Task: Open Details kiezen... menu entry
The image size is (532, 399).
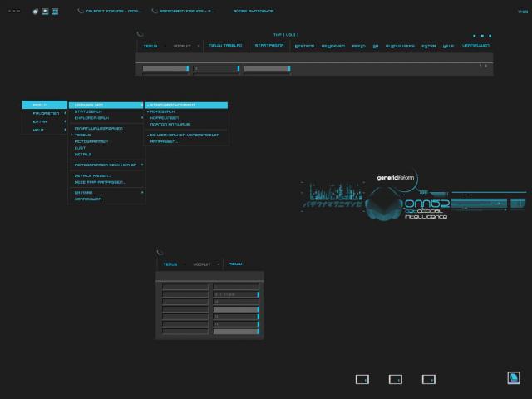Action: click(x=106, y=175)
